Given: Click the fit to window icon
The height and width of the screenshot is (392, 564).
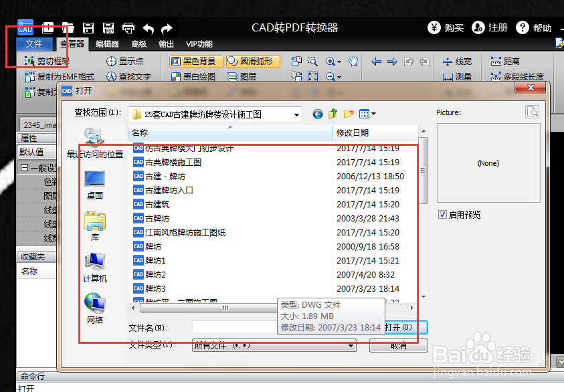Looking at the screenshot, I should [x=312, y=77].
